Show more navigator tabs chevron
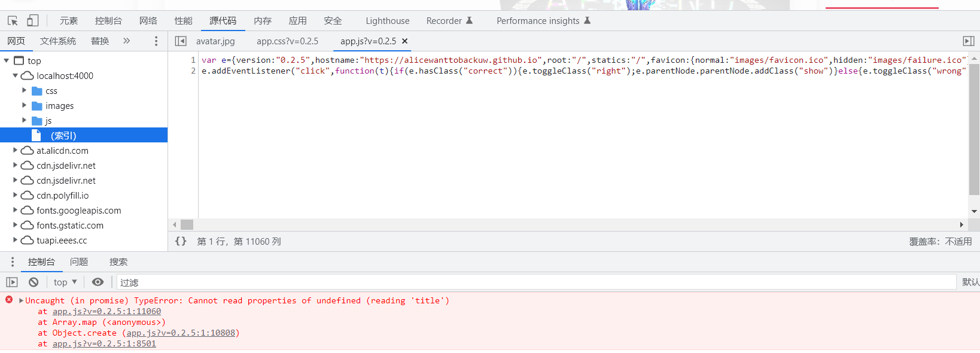 [126, 41]
